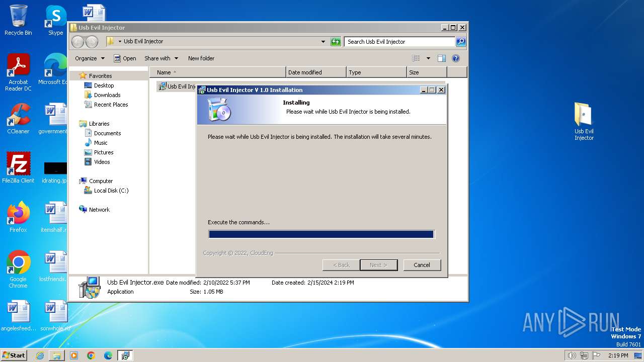Launch Skype from the desktop
Image resolution: width=644 pixels, height=362 pixels.
pos(55,20)
